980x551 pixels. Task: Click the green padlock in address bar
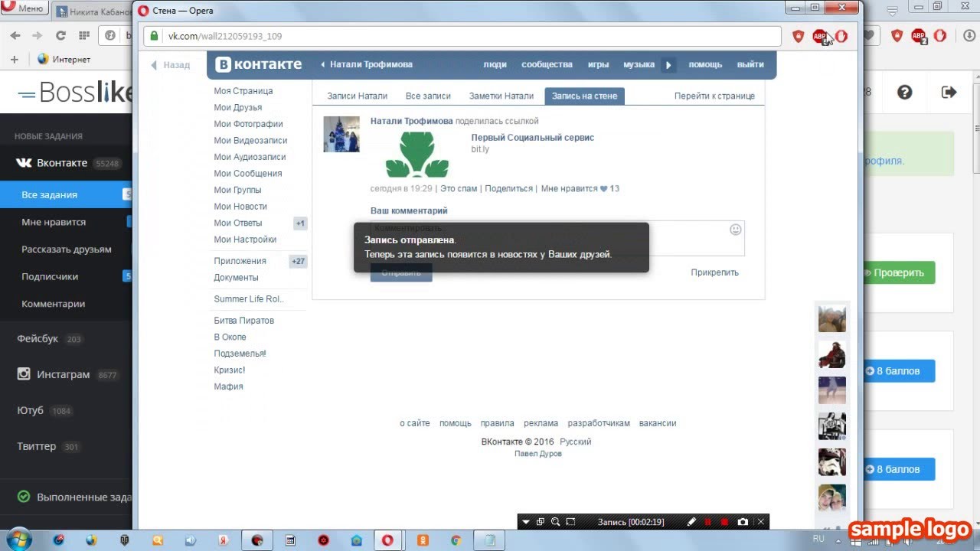(154, 36)
